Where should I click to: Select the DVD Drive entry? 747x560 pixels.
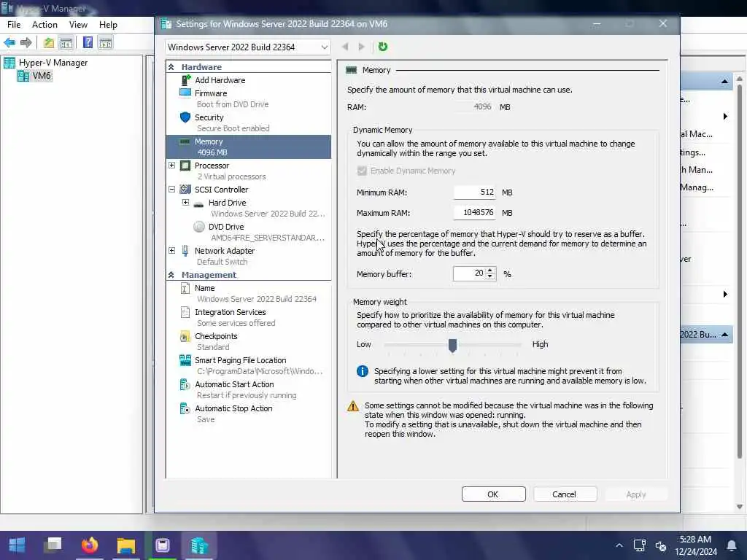226,227
